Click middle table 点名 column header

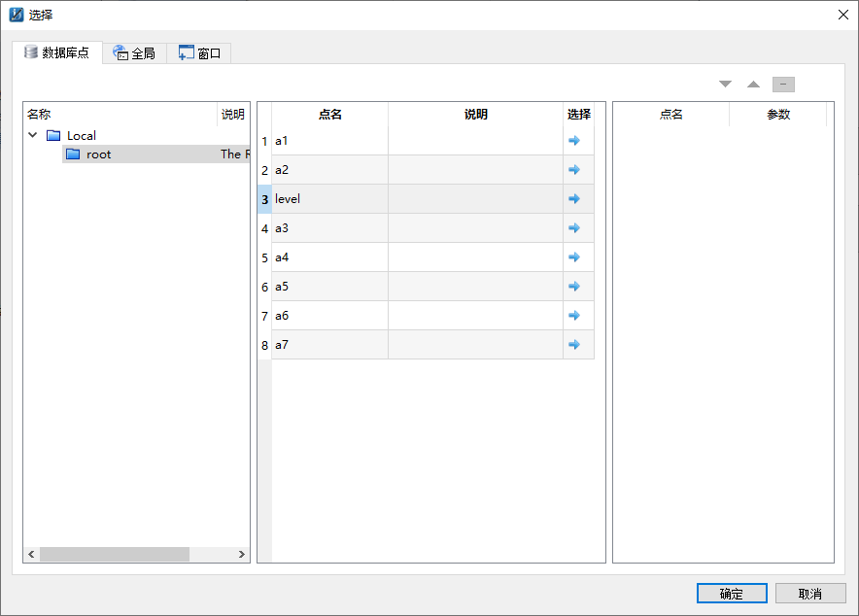click(x=329, y=114)
